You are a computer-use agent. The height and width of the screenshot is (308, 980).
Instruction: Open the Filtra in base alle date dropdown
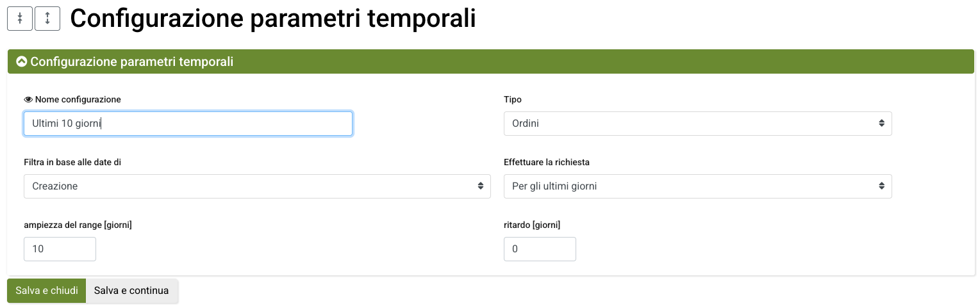point(257,186)
